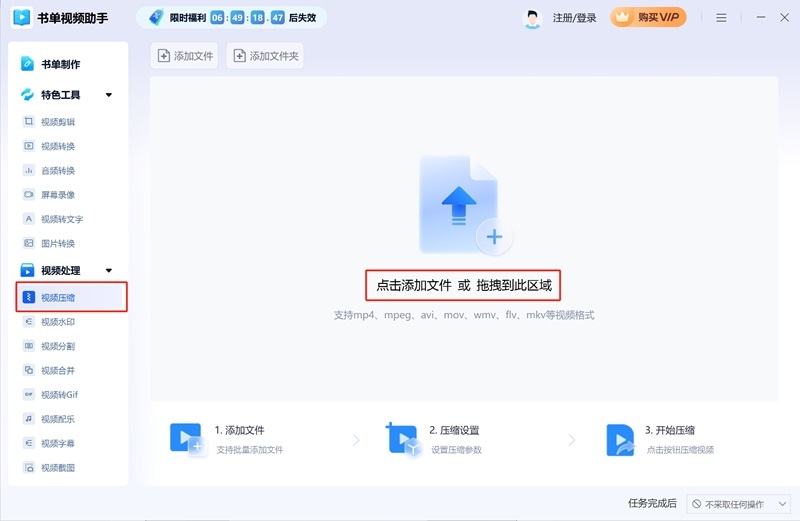Click the round plus badge on upload icon
Viewport: 800px width, 521px height.
click(x=494, y=237)
